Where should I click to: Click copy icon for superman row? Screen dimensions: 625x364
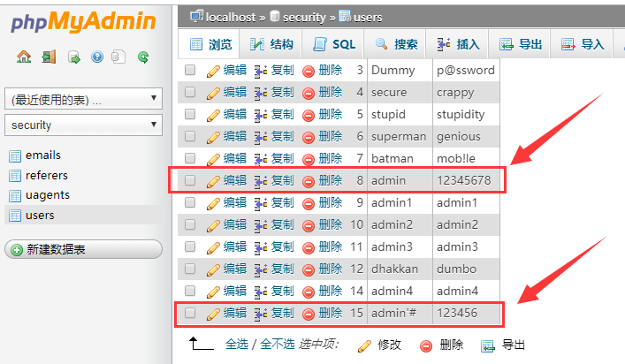pos(260,137)
